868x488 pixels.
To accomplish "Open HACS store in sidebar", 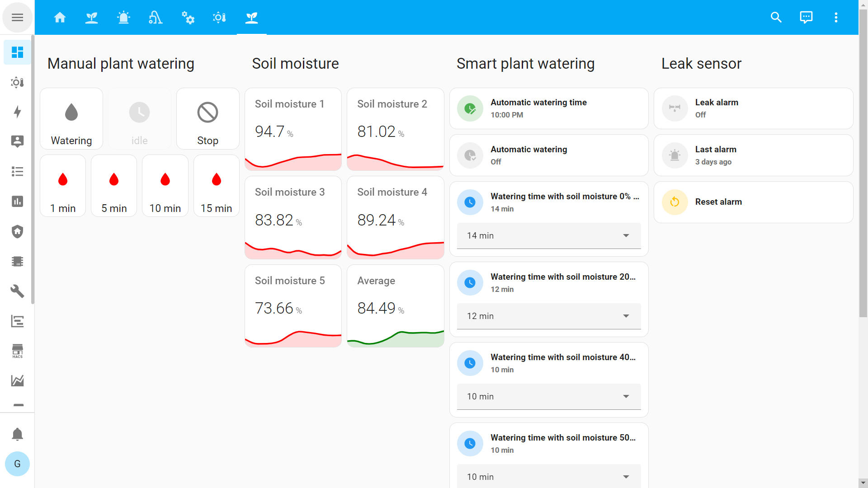I will pos(17,351).
